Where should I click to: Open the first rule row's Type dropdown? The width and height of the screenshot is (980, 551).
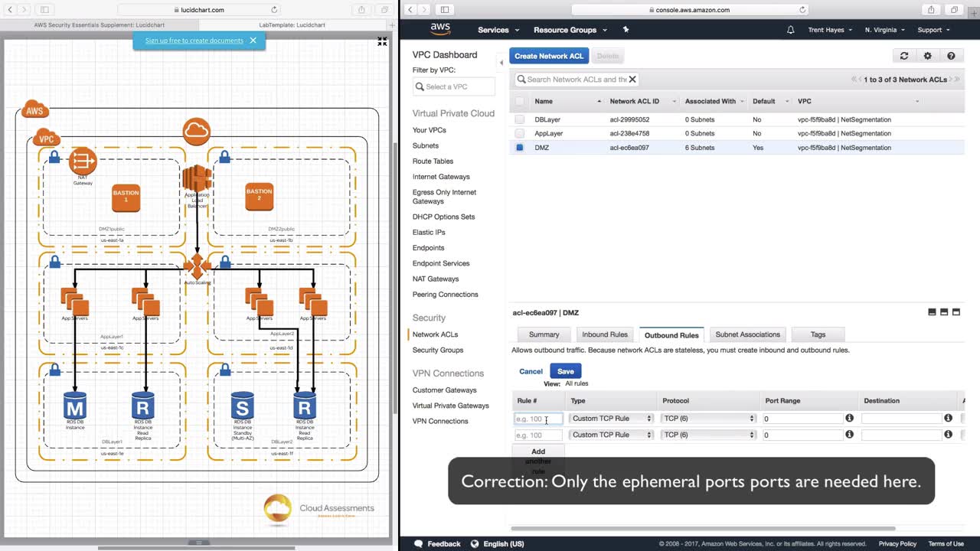coord(611,419)
